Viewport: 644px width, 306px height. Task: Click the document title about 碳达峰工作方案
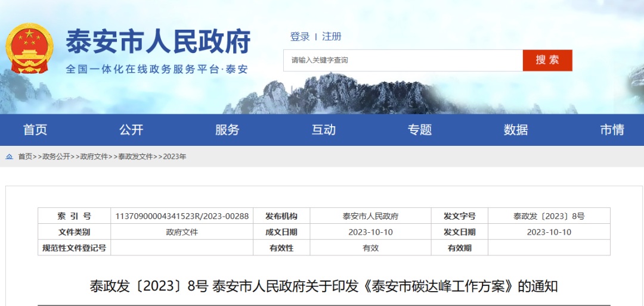(324, 286)
